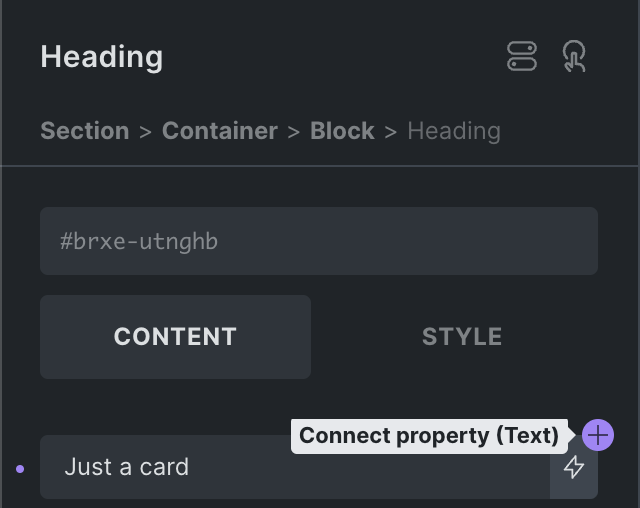
Task: Switch to the CONTENT tab
Action: 175,337
